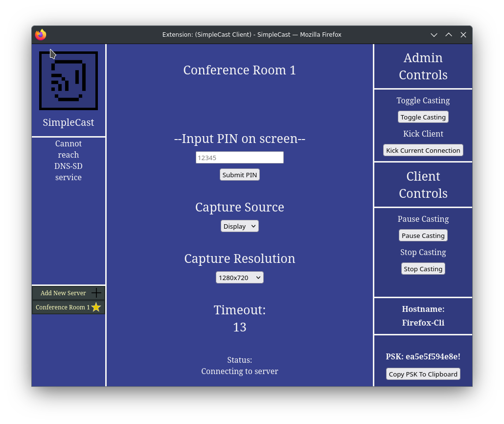Click the Add New Server entry
Screen dimensions: 504x424
click(x=69, y=293)
